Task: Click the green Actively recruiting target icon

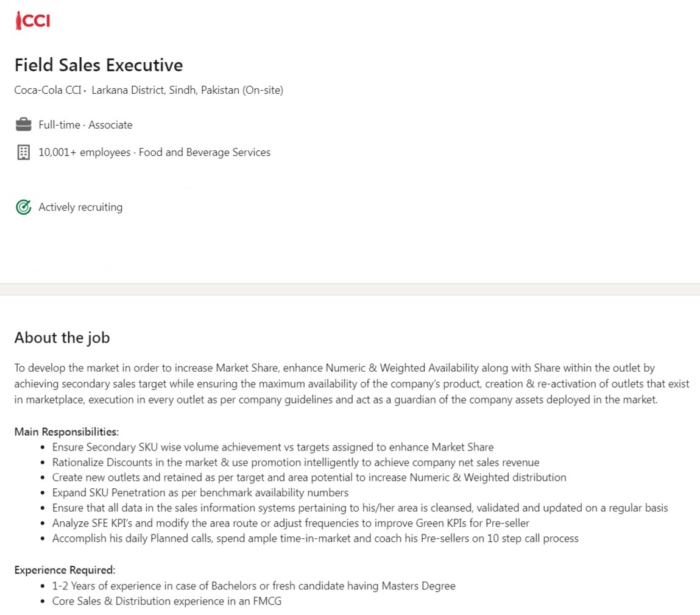Action: coord(23,207)
